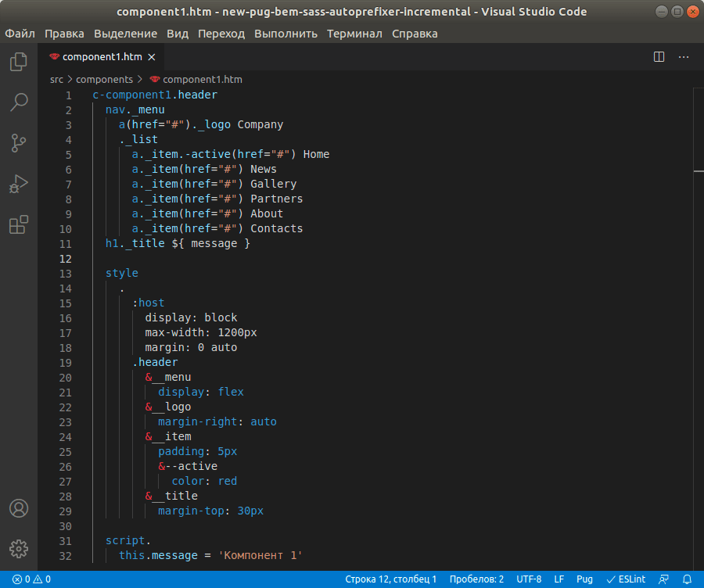This screenshot has width=704, height=588.
Task: Click the word About on line 9
Action: (267, 213)
